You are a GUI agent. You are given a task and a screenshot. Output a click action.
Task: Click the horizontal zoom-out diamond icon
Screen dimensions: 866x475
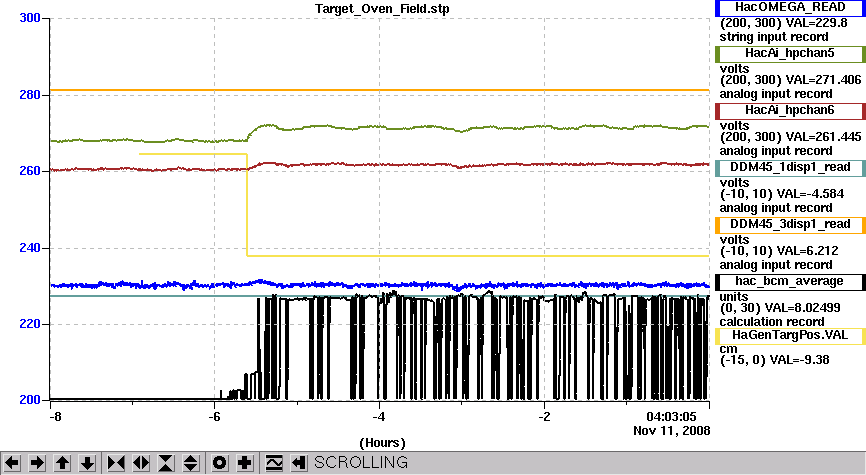[x=141, y=462]
